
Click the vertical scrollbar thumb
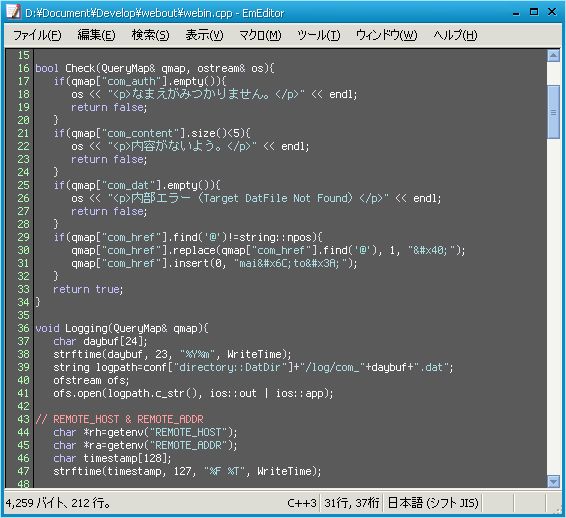click(x=553, y=112)
